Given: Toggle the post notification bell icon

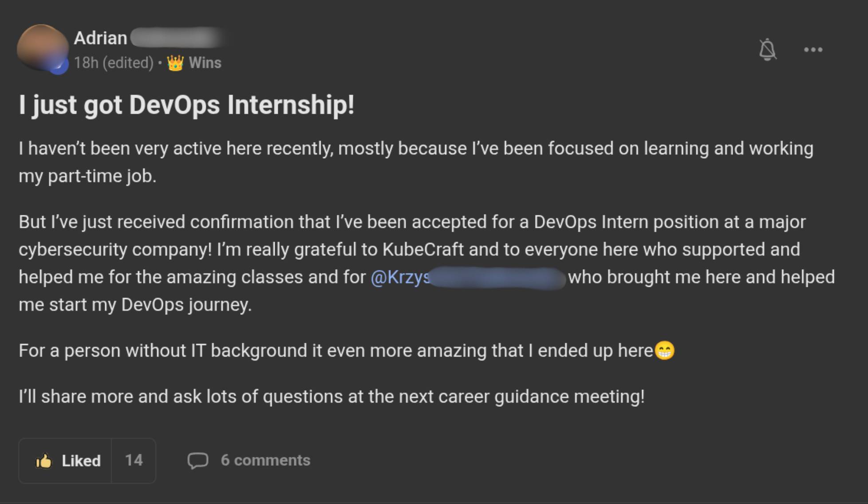Looking at the screenshot, I should click(x=767, y=49).
